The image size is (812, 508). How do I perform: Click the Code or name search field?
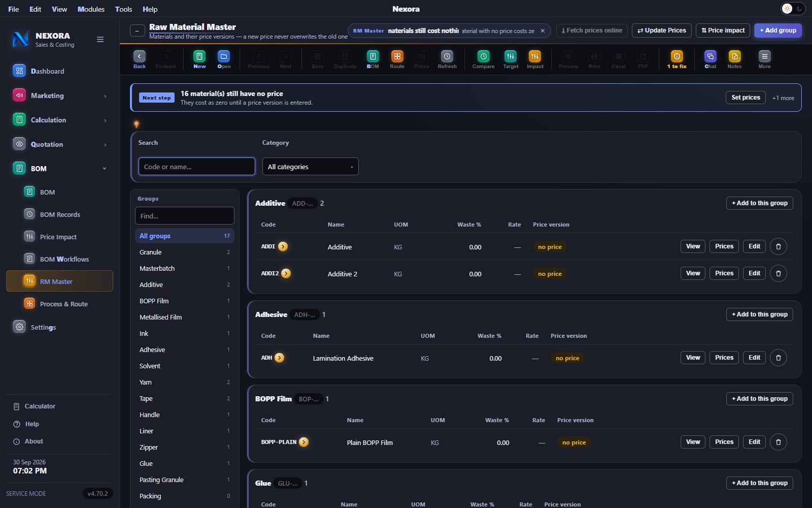[197, 167]
